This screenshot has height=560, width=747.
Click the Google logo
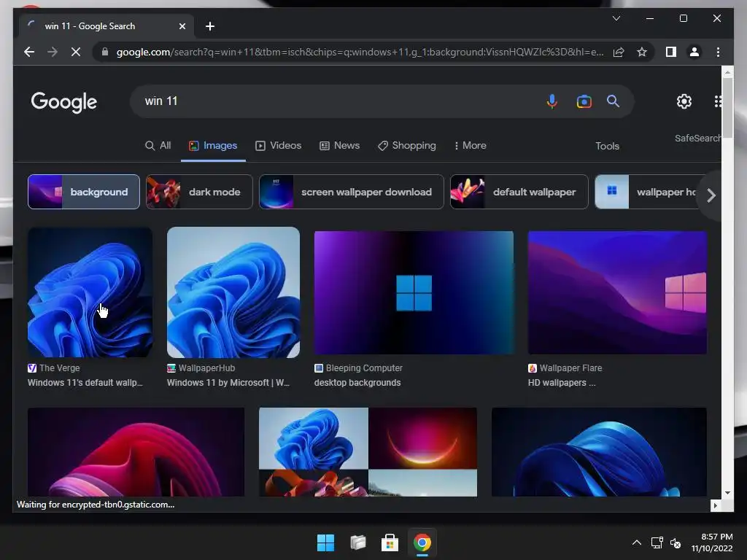coord(64,102)
